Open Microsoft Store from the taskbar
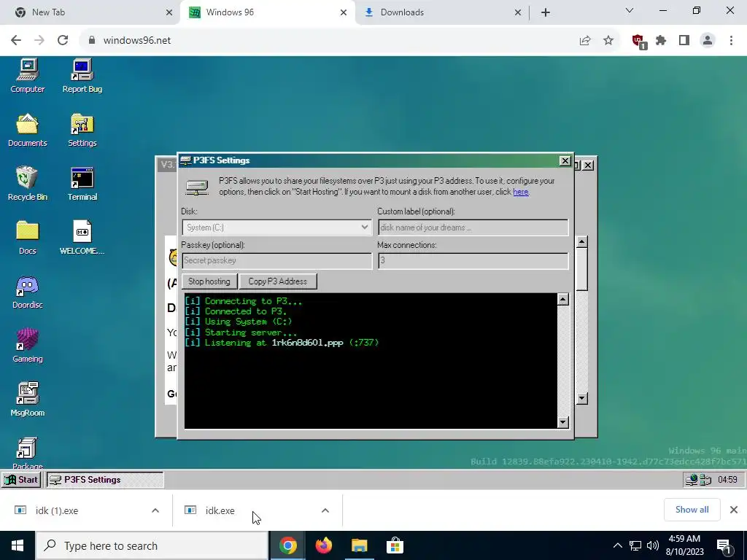This screenshot has height=560, width=747. pyautogui.click(x=395, y=545)
